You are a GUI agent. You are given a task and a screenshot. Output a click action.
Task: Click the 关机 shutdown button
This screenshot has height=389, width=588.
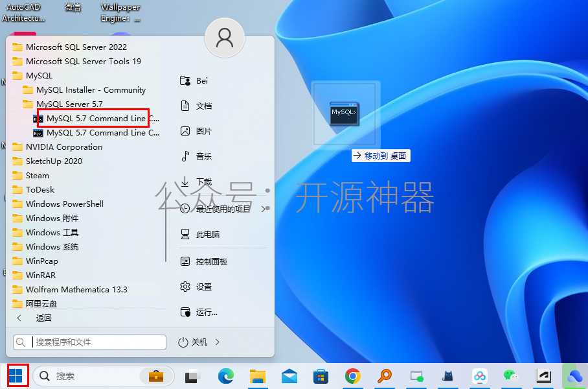click(x=193, y=342)
